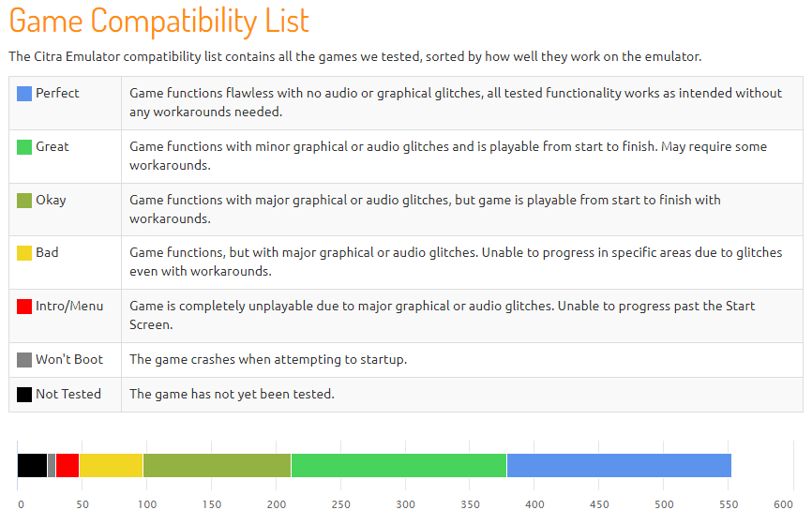
Task: Click the Won't Boot label text
Action: click(x=69, y=359)
